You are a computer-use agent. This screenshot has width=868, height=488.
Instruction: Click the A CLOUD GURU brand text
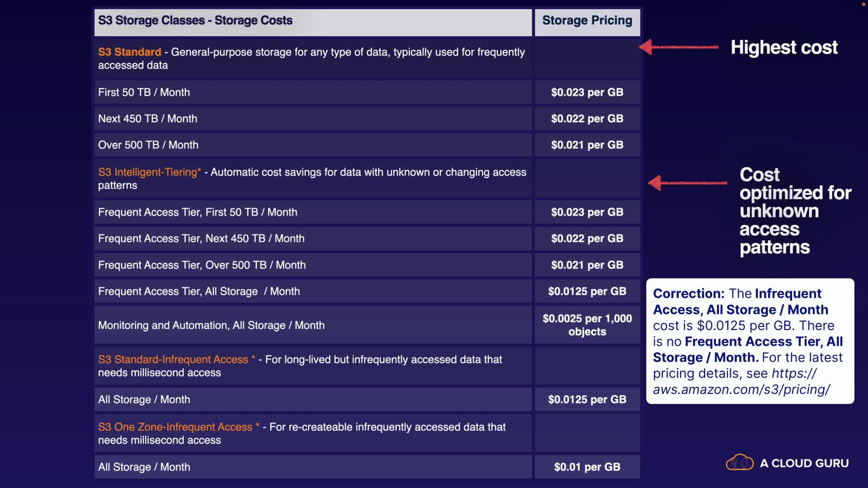click(804, 463)
